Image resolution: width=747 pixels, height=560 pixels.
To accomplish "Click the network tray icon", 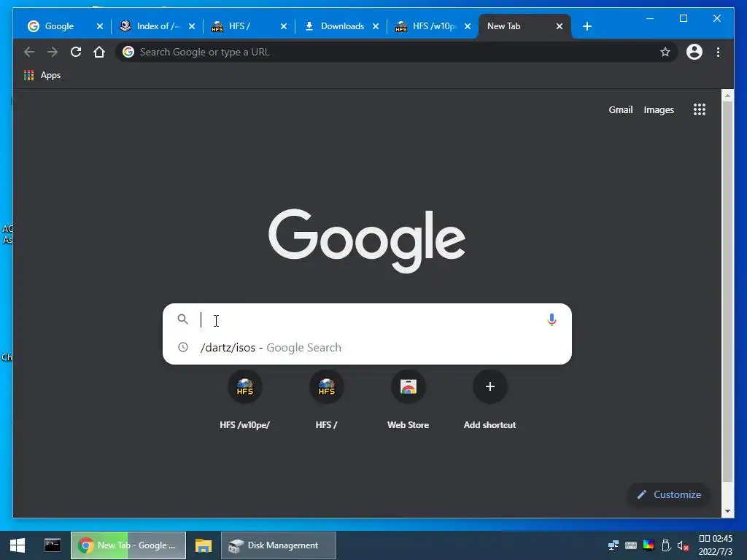I will click(613, 545).
